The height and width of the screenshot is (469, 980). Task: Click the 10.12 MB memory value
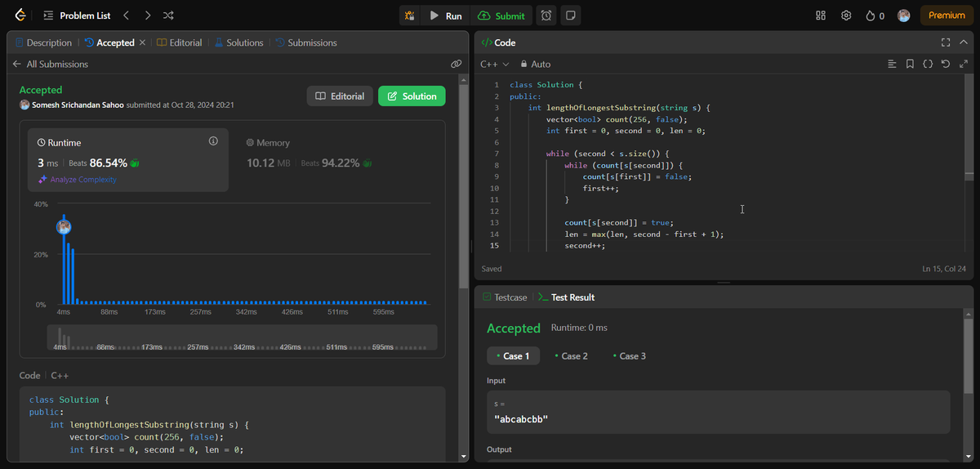tap(269, 163)
